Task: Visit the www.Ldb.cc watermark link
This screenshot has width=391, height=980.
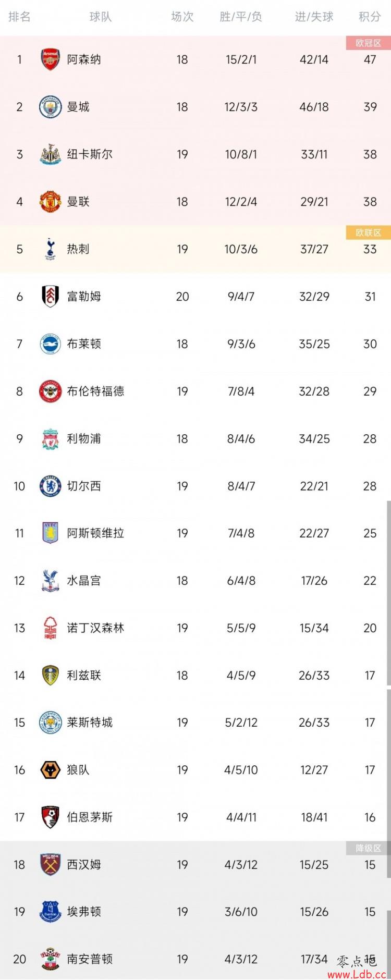Action: (357, 974)
